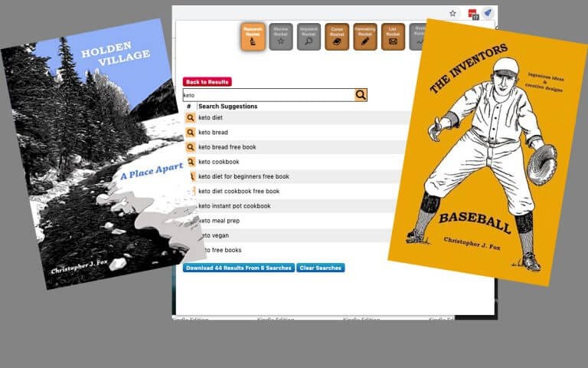Bookmark this page with the star icon
The width and height of the screenshot is (588, 368).
pos(452,14)
